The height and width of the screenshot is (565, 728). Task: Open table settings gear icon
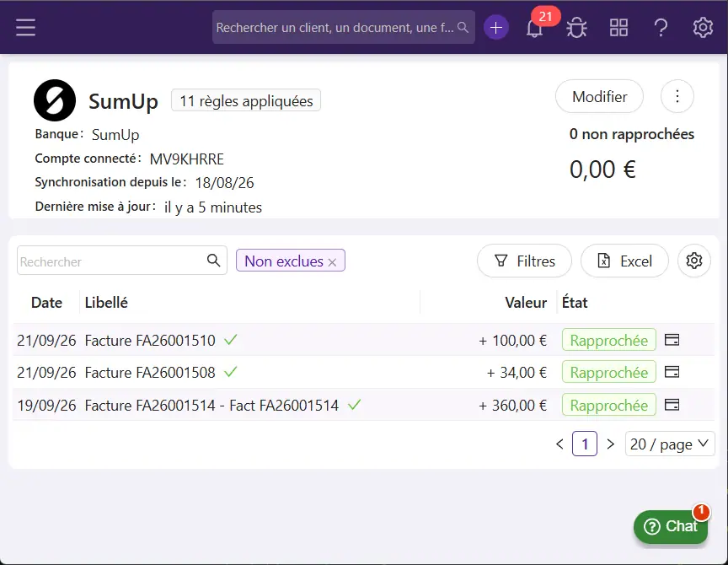click(693, 261)
